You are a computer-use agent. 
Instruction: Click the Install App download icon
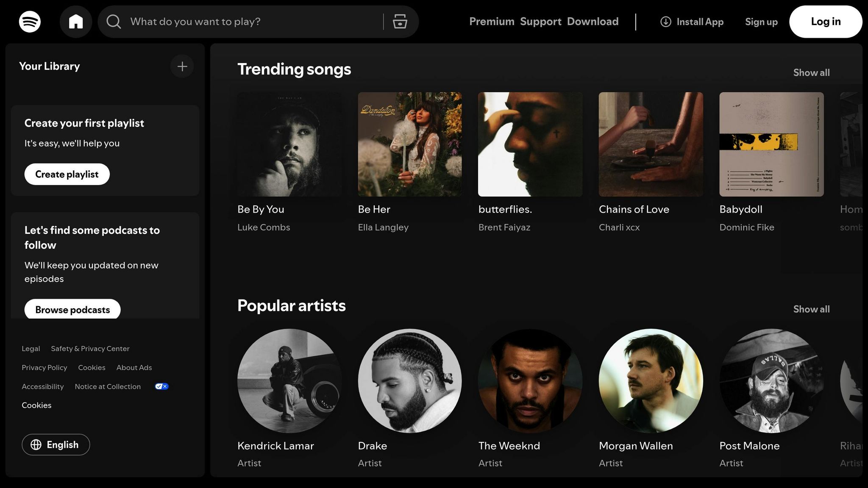coord(666,22)
